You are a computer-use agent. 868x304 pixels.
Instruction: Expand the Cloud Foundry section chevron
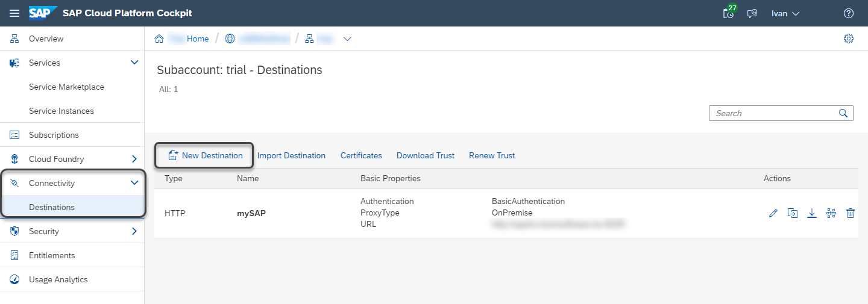pyautogui.click(x=134, y=159)
